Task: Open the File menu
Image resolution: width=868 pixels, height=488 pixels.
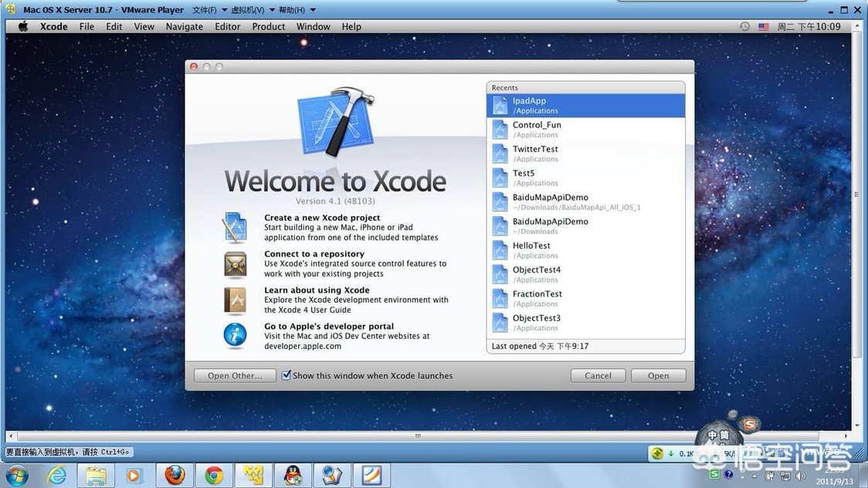Action: click(x=86, y=26)
